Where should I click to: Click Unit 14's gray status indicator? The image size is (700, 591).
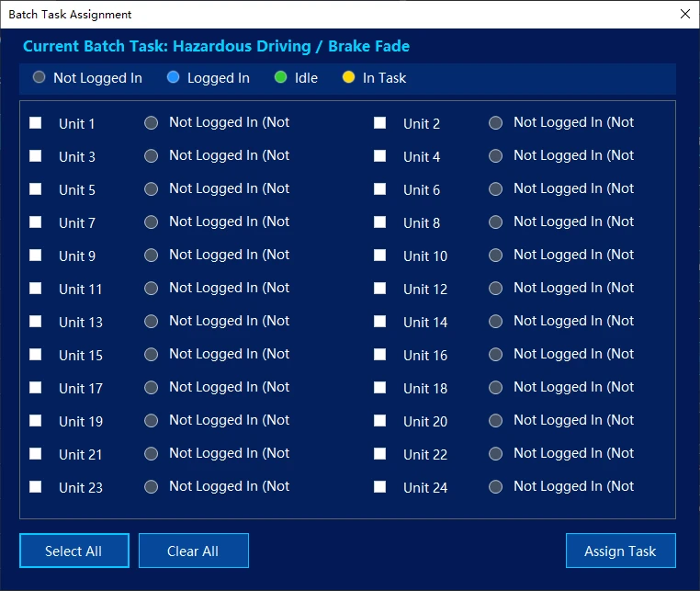pos(495,321)
